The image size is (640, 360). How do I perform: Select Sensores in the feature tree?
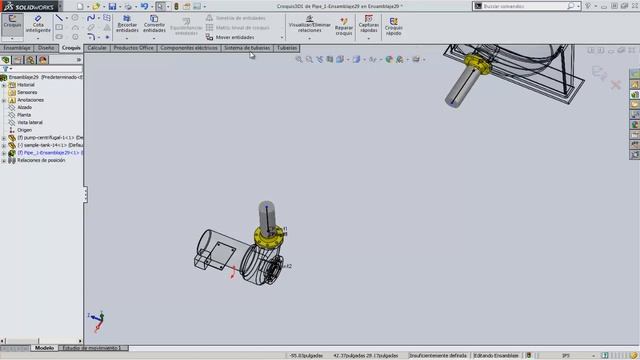27,92
